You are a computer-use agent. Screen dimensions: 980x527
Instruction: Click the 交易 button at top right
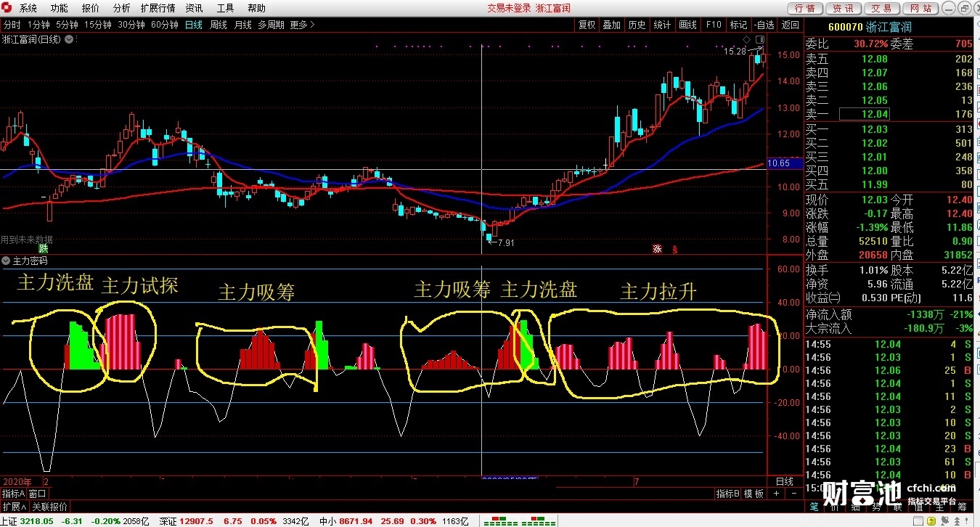tap(881, 8)
